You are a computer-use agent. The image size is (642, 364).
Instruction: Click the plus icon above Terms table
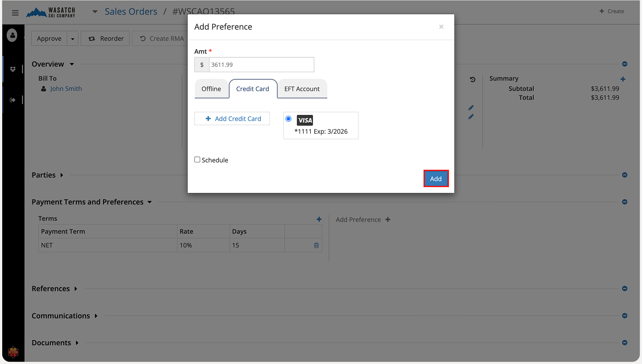[x=319, y=219]
